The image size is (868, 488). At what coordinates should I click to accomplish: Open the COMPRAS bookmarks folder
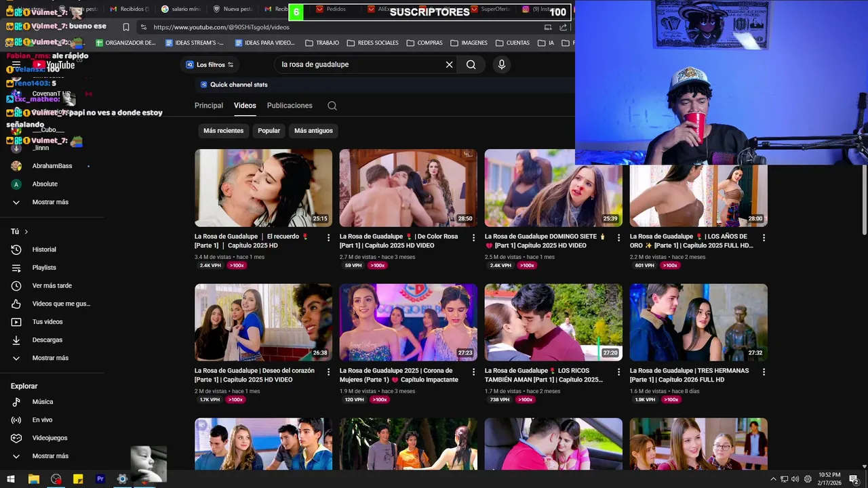click(x=424, y=43)
